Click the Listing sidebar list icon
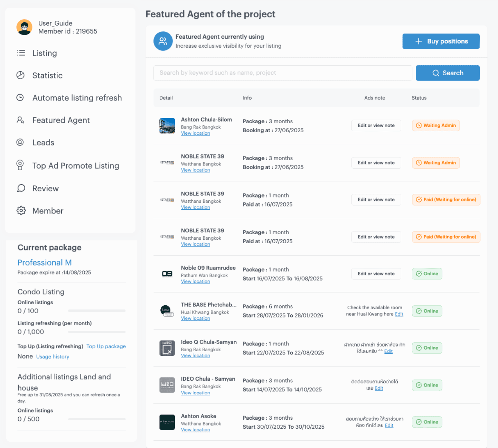Screen dimensions: 498x448 click(x=21, y=53)
